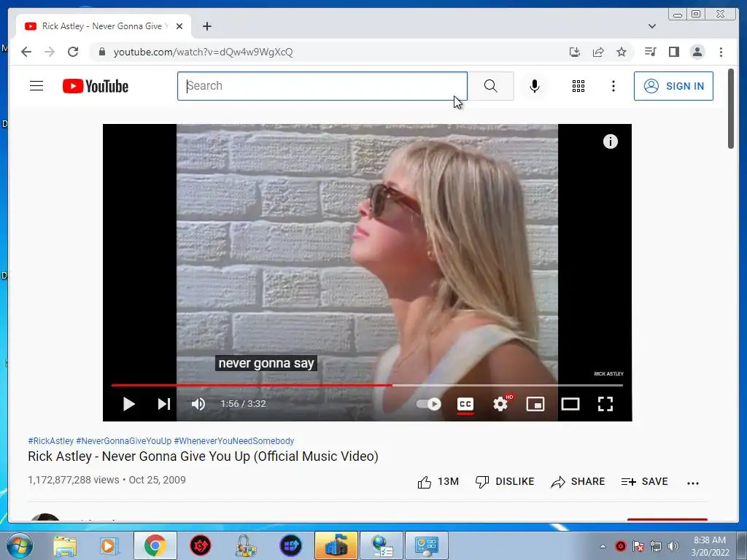Click the DISLIKE button

tap(505, 482)
